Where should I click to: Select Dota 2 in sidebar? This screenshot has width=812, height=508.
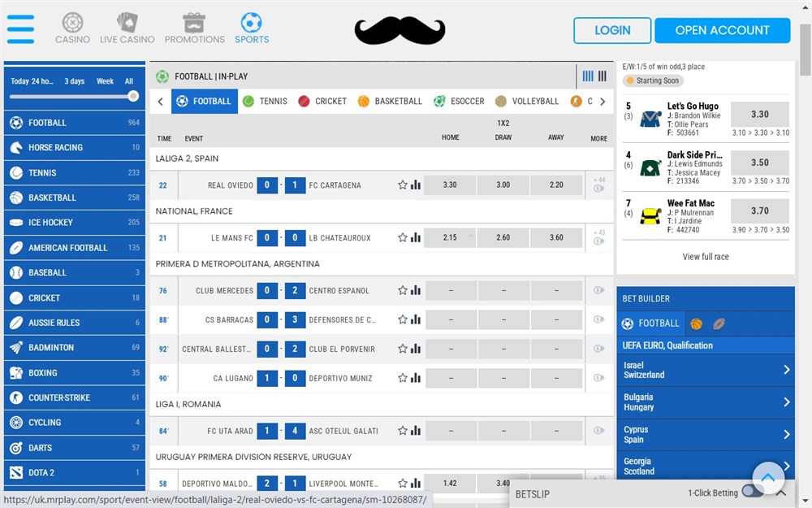click(x=75, y=473)
